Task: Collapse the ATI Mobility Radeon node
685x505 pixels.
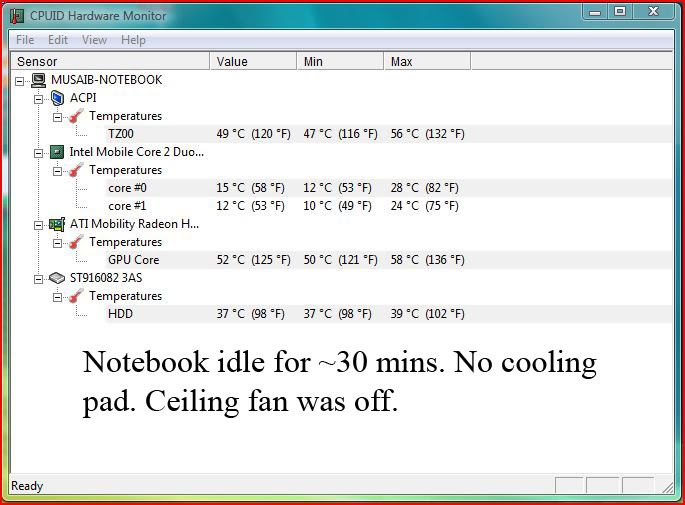Action: pos(38,225)
